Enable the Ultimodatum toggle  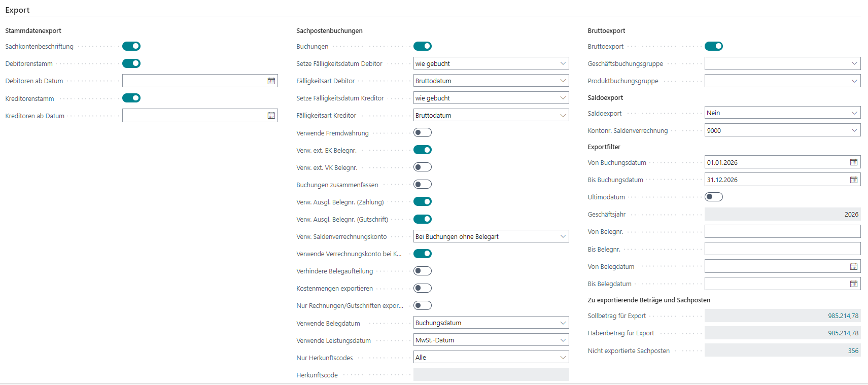(714, 197)
